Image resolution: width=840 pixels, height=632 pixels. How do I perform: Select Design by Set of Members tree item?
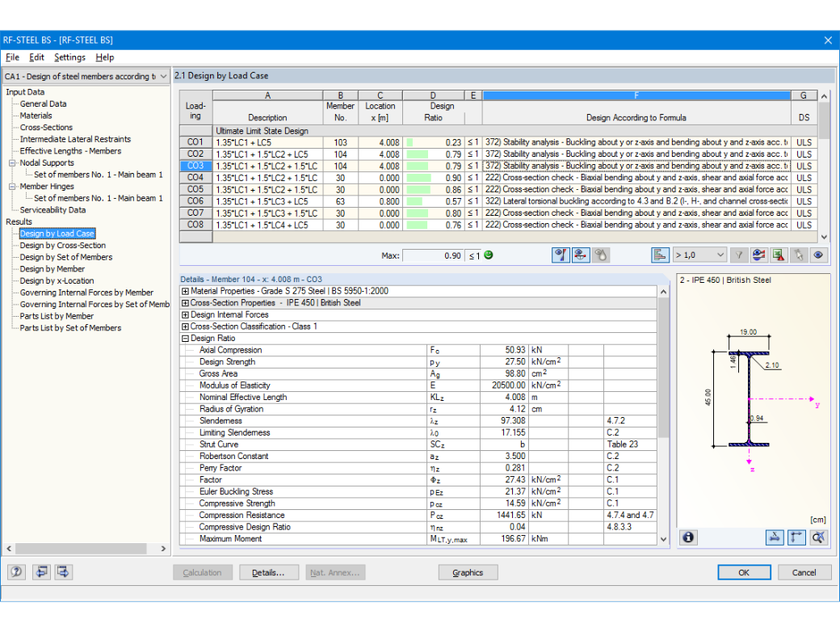pyautogui.click(x=66, y=257)
